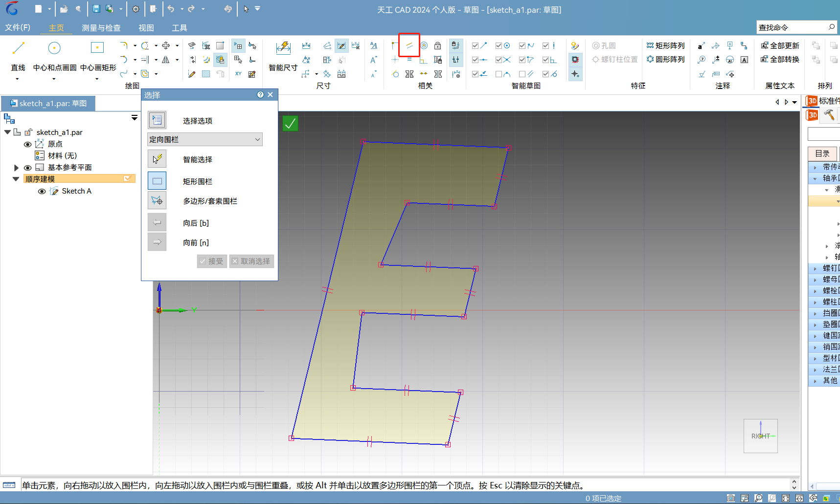This screenshot has width=840, height=504.
Task: Open the PathFinder panel options dropdown arrow
Action: pos(135,118)
